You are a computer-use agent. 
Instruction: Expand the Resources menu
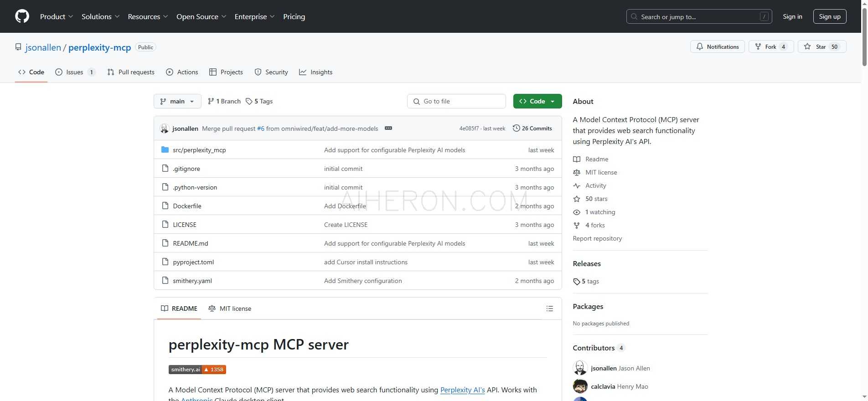point(148,16)
